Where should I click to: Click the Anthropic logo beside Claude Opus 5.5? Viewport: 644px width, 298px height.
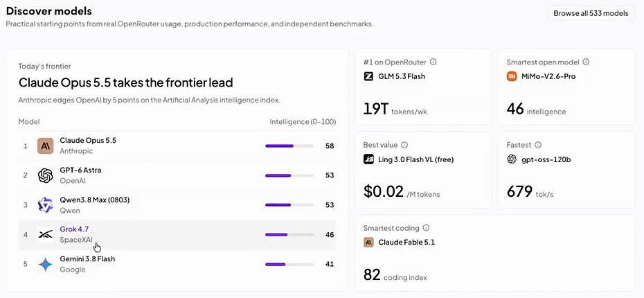tap(46, 146)
